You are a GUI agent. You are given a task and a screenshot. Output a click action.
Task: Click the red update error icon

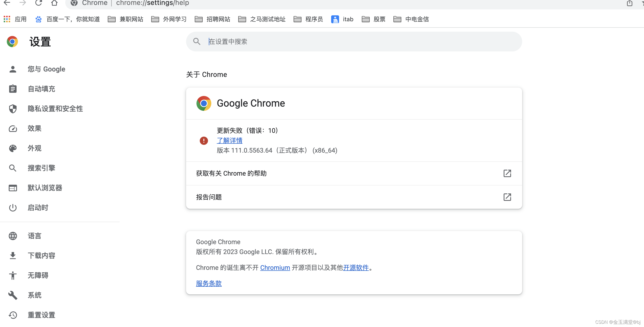[204, 140]
